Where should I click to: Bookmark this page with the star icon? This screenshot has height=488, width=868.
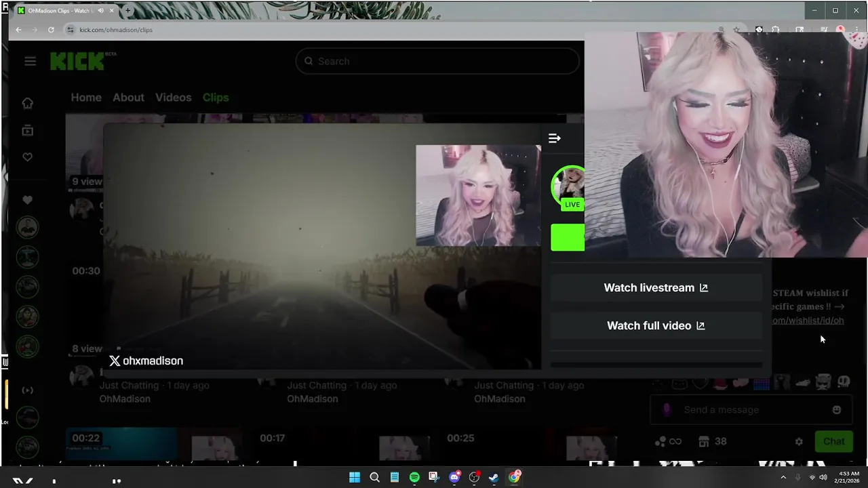point(736,30)
